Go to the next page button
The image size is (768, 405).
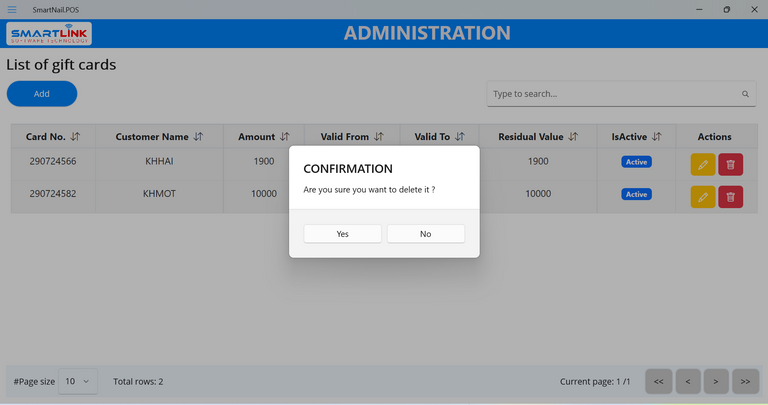[716, 381]
